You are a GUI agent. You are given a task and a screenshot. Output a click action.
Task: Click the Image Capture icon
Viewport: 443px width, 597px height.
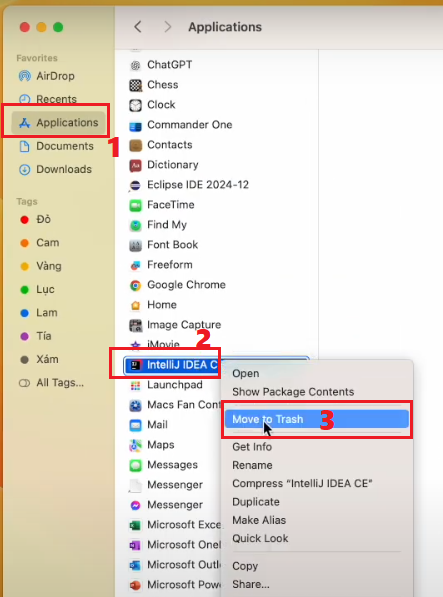[135, 325]
